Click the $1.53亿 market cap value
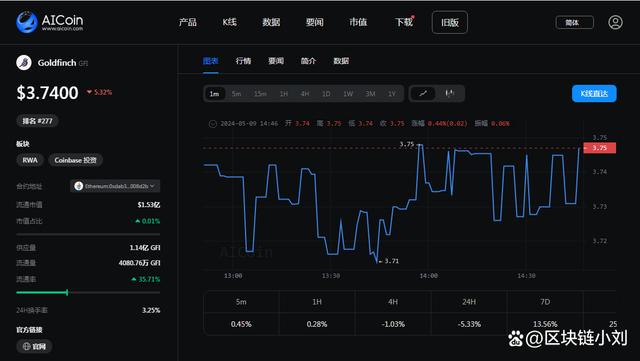 pos(149,205)
